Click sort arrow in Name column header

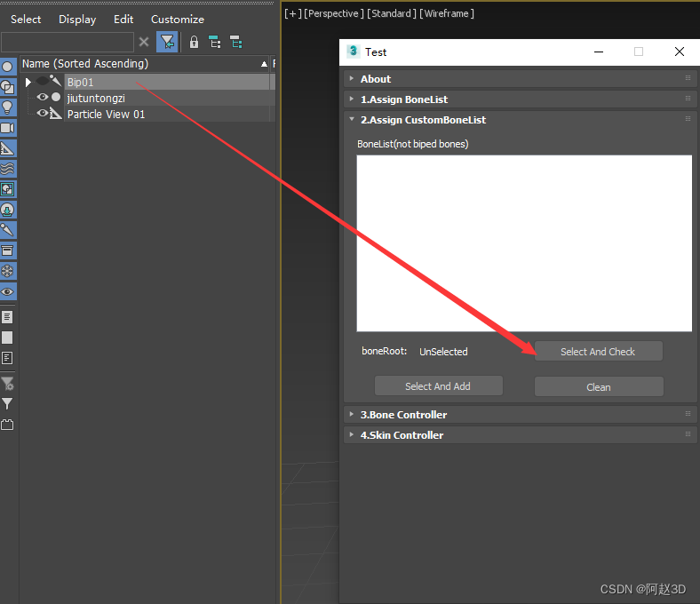pos(265,64)
